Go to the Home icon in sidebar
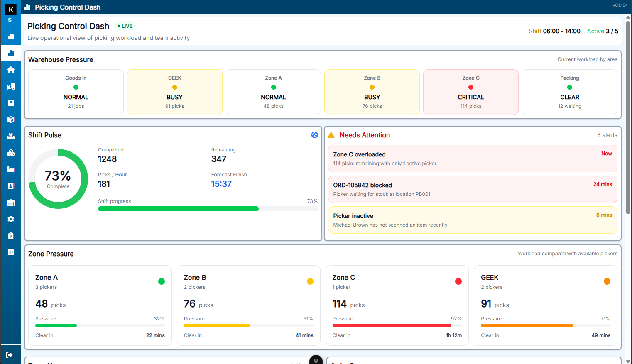Viewport: 632px width, 364px height. 11,70
